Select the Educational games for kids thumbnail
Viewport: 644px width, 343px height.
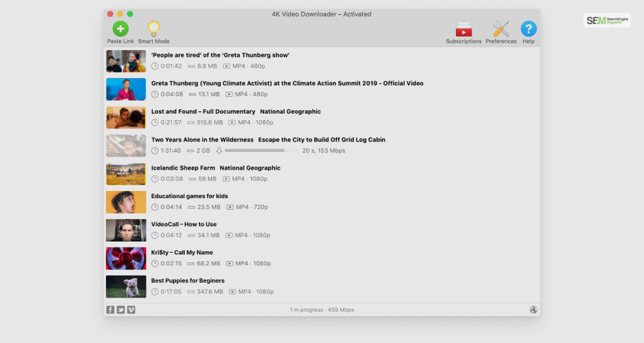coord(126,202)
